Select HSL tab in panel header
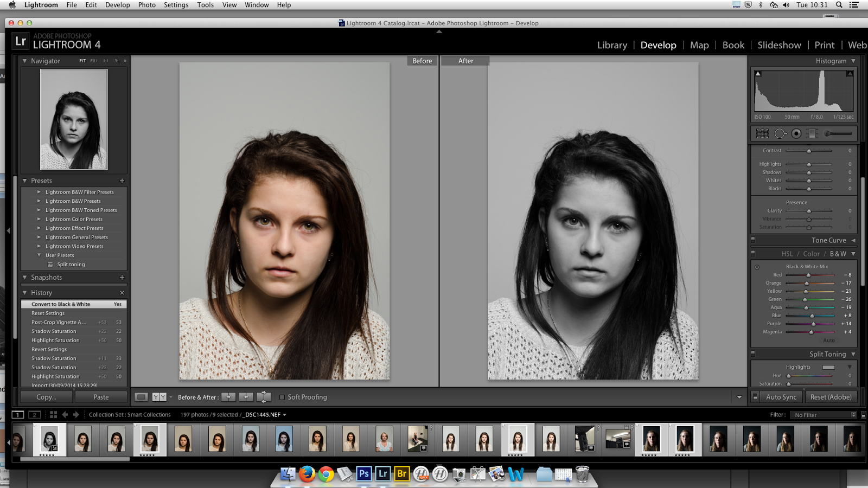 [787, 254]
